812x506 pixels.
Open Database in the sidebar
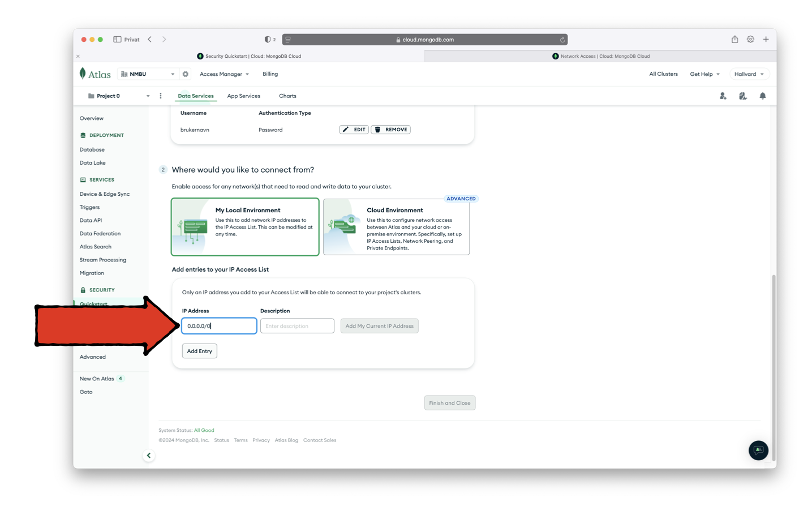(92, 150)
